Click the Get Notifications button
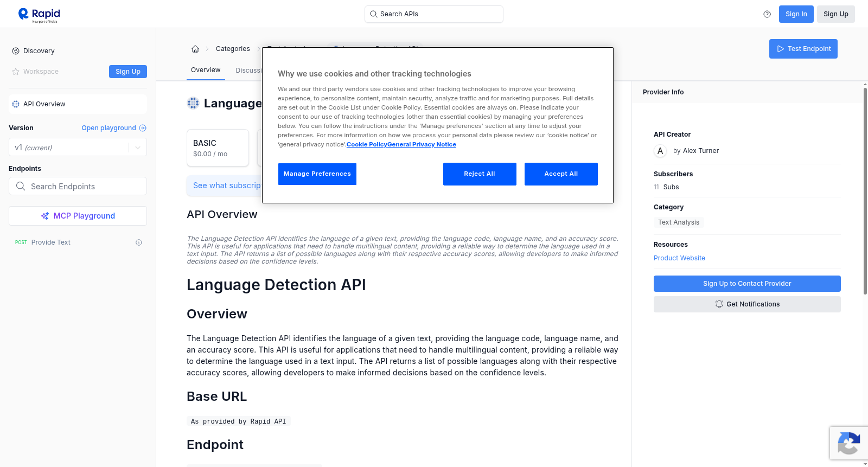 (747, 304)
